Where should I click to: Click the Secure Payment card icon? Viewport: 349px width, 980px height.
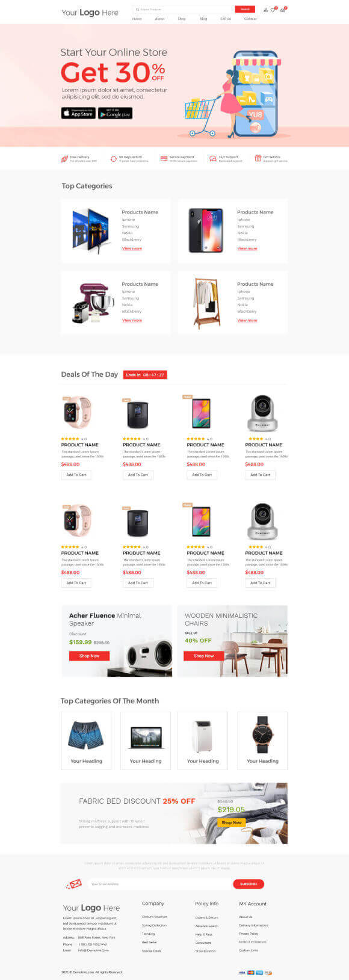(164, 159)
